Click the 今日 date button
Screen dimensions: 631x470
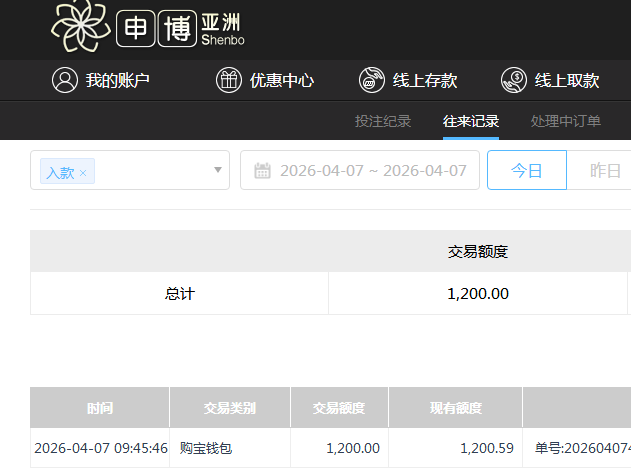pyautogui.click(x=527, y=170)
